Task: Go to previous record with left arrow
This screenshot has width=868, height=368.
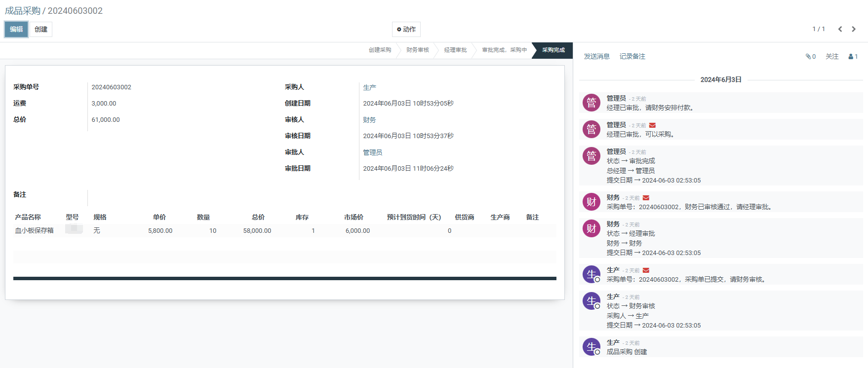Action: (840, 29)
